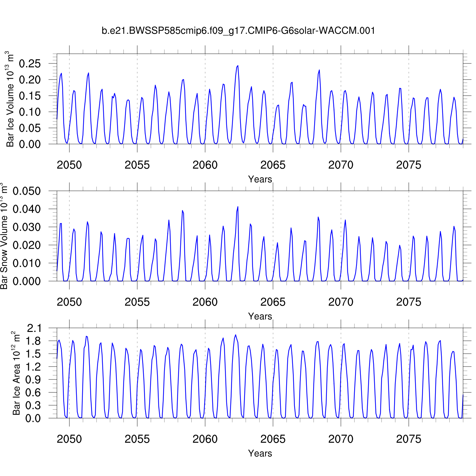The image size is (476, 476).
Task: Click the 2065 year label under the bottom chart
Action: click(x=273, y=439)
